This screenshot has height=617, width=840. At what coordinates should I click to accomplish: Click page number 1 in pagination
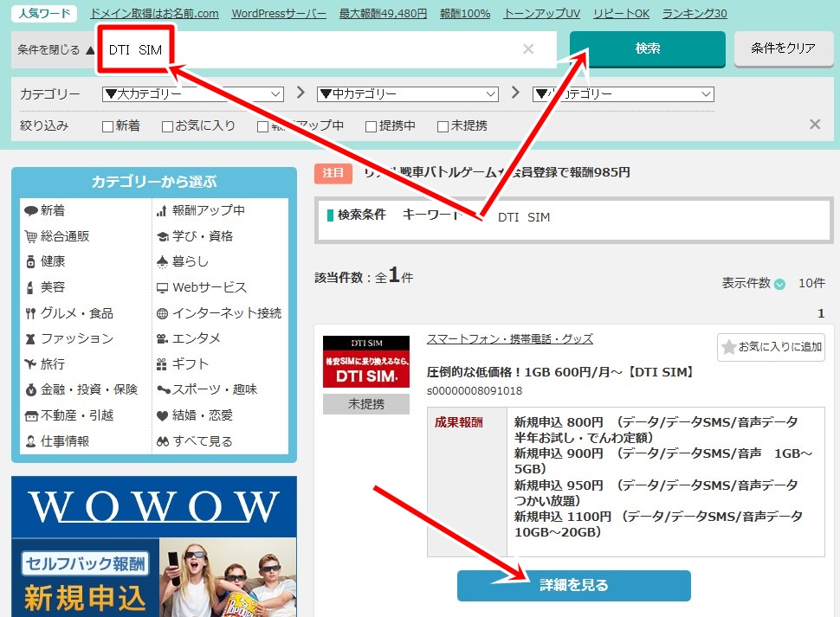click(x=821, y=313)
